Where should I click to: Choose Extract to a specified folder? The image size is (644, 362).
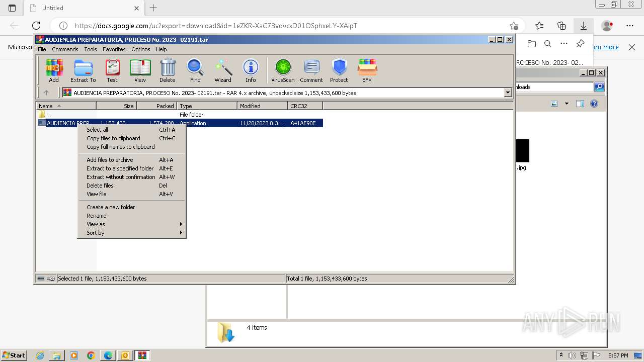click(x=132, y=168)
